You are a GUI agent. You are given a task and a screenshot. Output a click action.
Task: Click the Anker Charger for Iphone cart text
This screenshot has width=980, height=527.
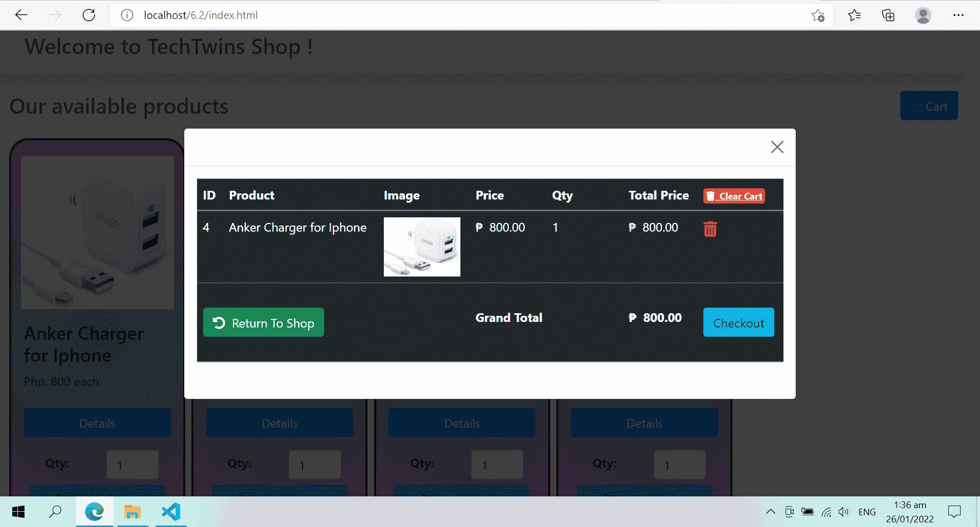coord(298,228)
